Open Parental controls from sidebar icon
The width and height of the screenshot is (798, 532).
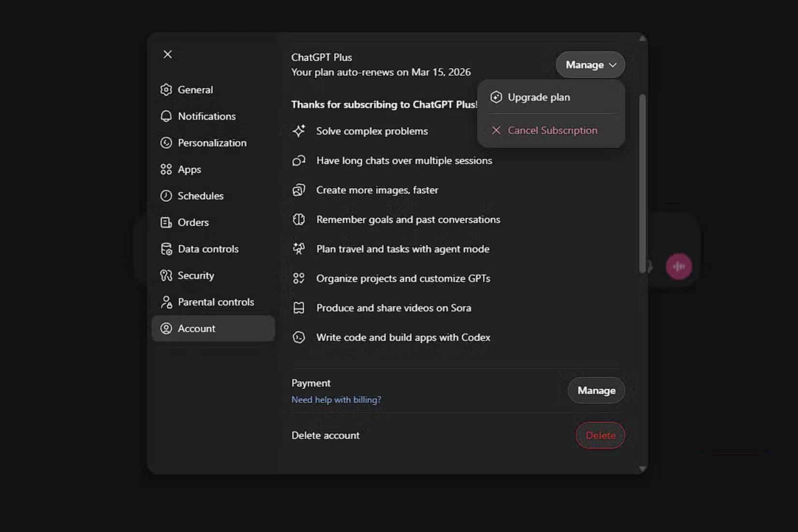166,302
